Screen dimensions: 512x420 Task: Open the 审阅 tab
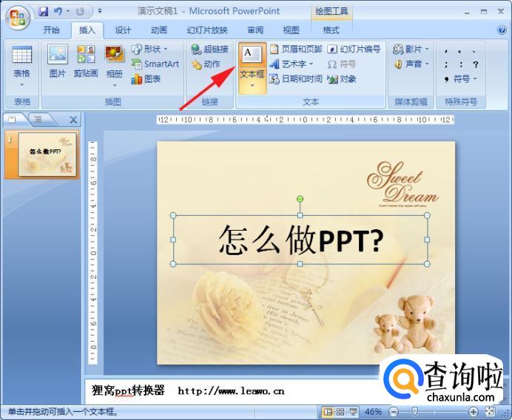pyautogui.click(x=255, y=30)
